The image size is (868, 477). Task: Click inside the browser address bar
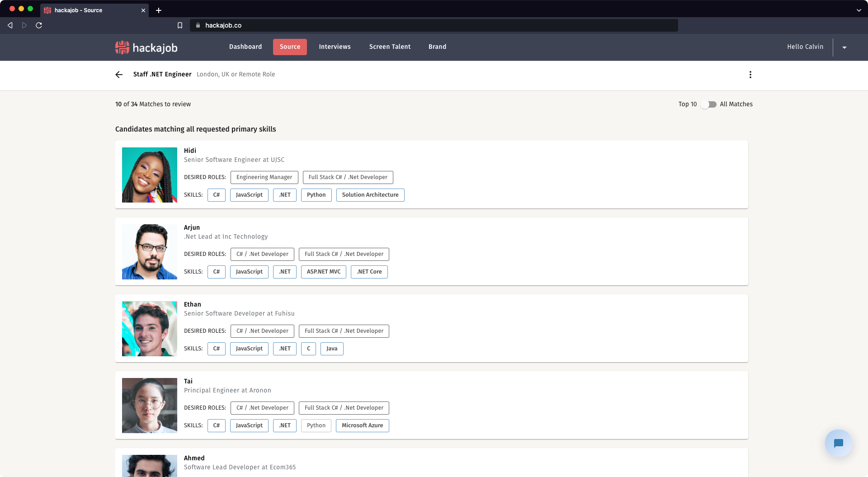(407, 25)
